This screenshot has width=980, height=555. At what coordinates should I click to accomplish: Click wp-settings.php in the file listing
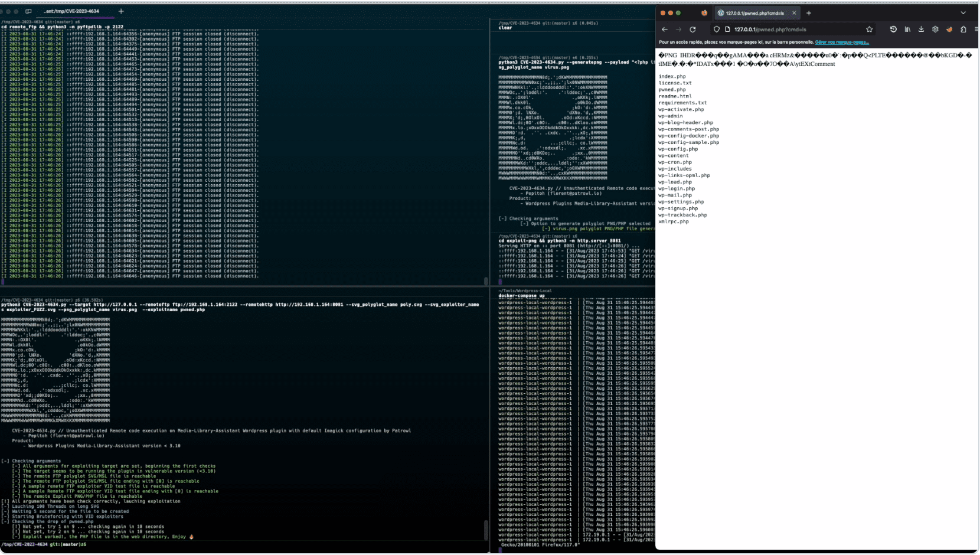[x=681, y=201]
